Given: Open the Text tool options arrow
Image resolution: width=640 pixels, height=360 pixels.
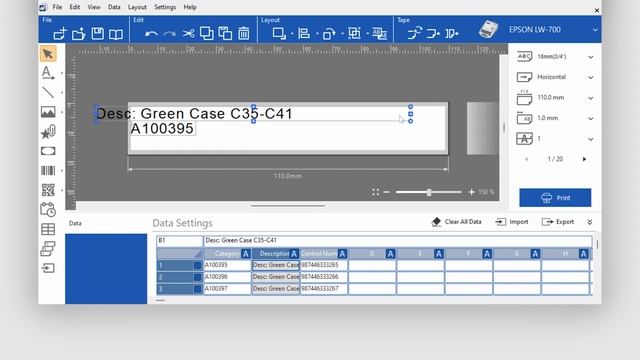Looking at the screenshot, I should 62,73.
